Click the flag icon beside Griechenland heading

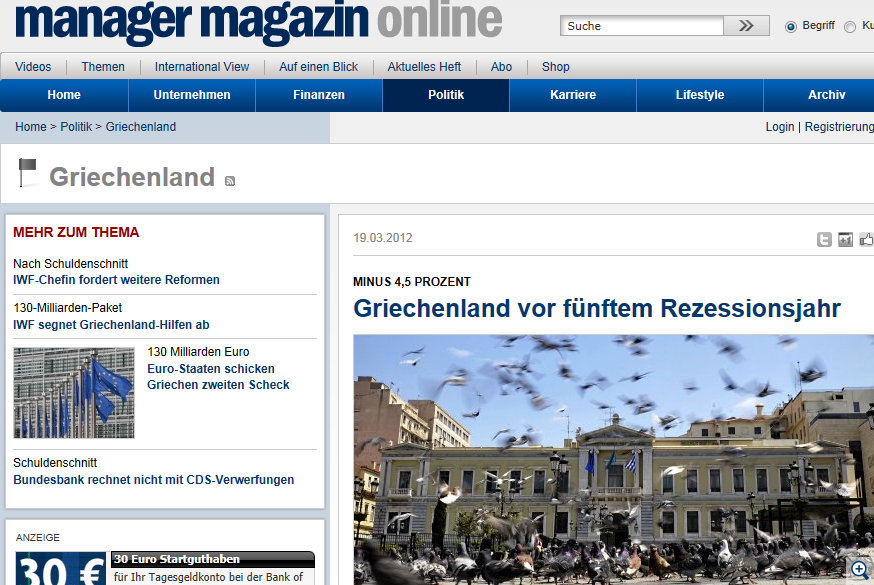[28, 173]
